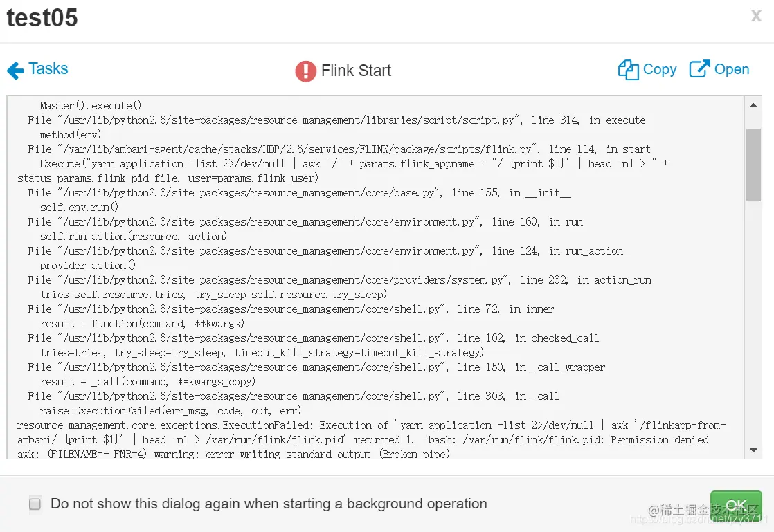Click the 'Flink Start' title text

(356, 71)
